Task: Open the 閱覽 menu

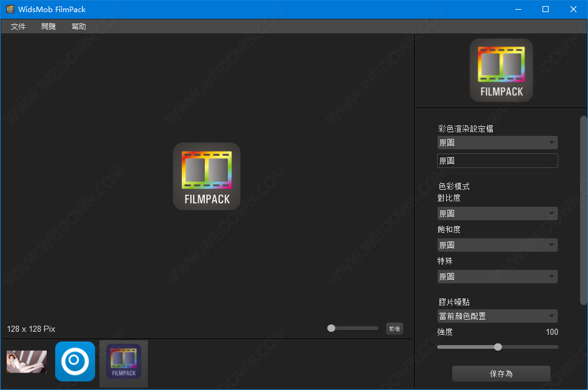Action: (48, 27)
